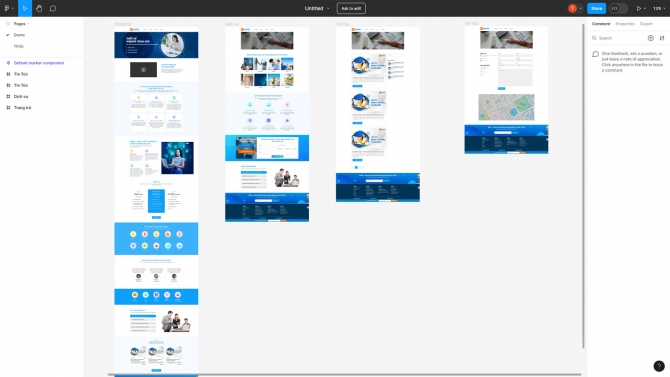Image resolution: width=670 pixels, height=377 pixels.
Task: Click the Ask to edit button
Action: pyautogui.click(x=351, y=8)
